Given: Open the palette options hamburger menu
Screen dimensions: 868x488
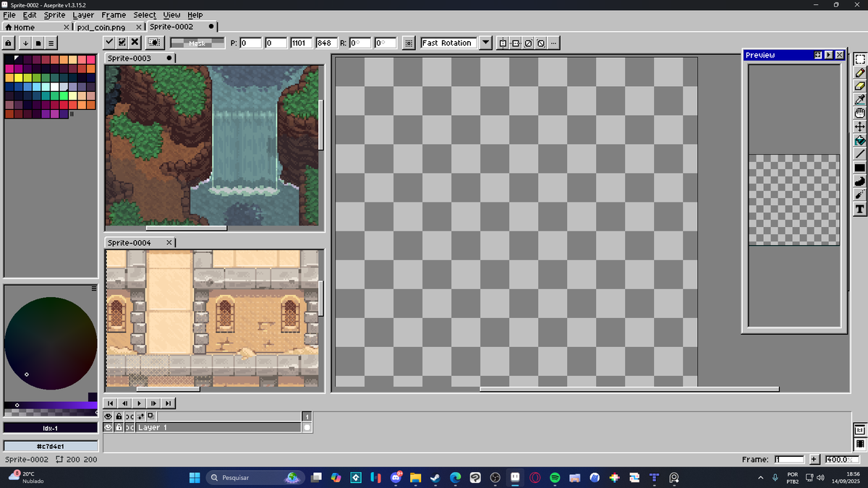Looking at the screenshot, I should [x=51, y=43].
